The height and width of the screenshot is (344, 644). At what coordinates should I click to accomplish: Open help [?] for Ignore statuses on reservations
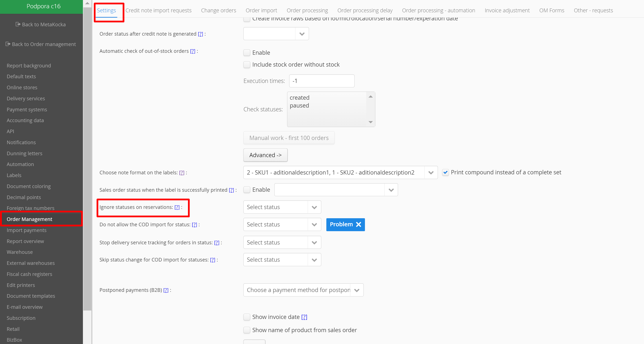pos(177,207)
